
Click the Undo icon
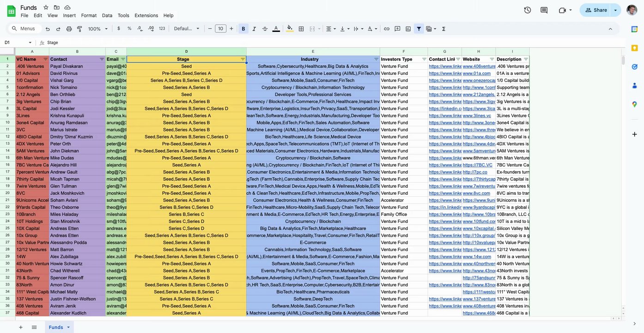pyautogui.click(x=48, y=29)
